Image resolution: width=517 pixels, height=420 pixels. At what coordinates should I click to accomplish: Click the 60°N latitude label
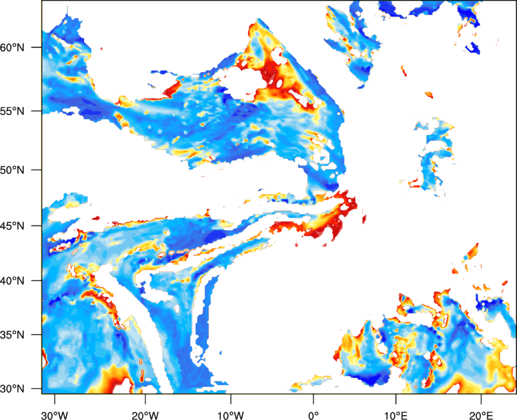[x=12, y=47]
